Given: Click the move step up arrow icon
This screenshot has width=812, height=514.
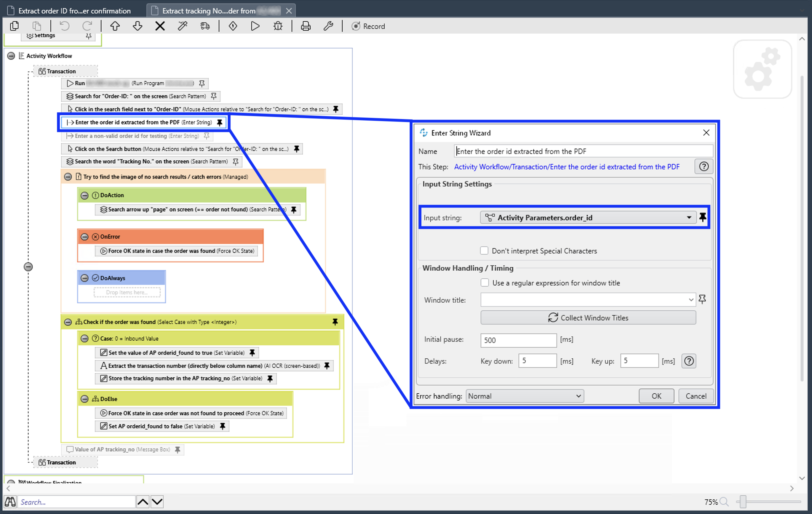Looking at the screenshot, I should tap(115, 26).
